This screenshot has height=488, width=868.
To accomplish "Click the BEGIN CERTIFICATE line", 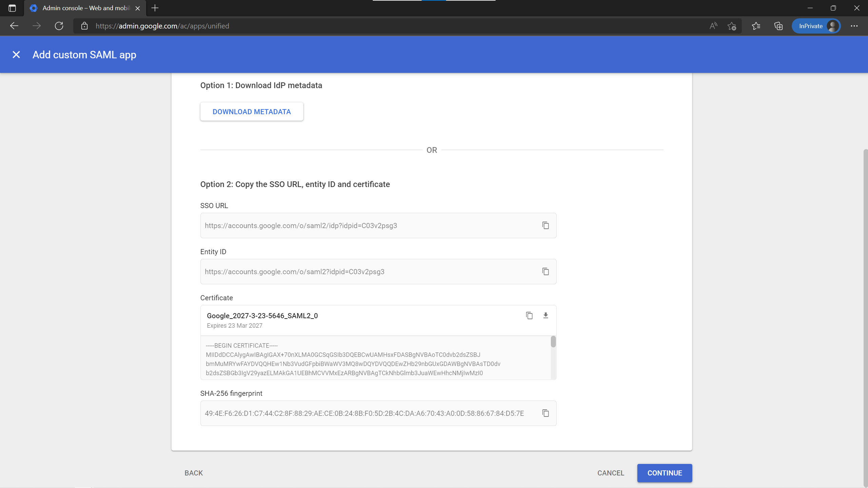I will tap(242, 345).
